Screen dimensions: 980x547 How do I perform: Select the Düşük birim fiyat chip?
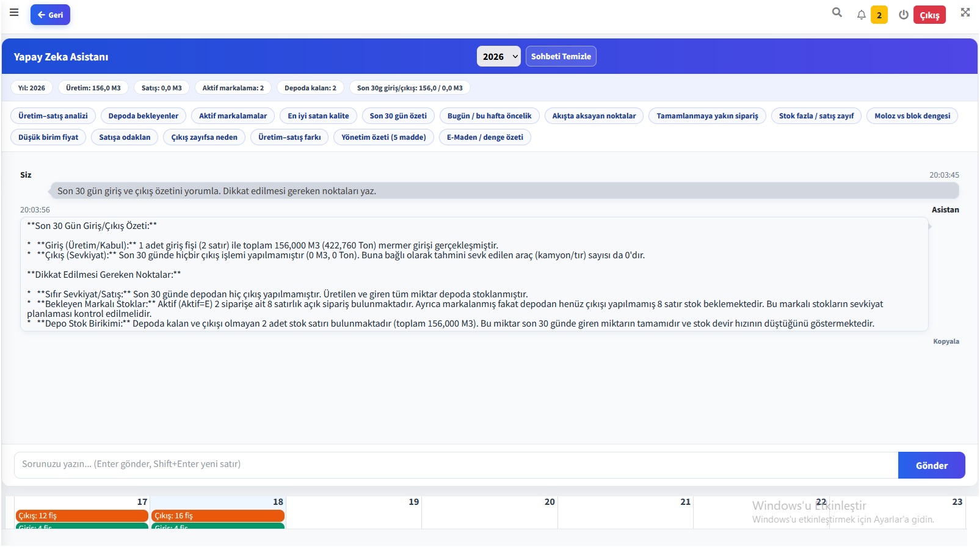pyautogui.click(x=48, y=137)
